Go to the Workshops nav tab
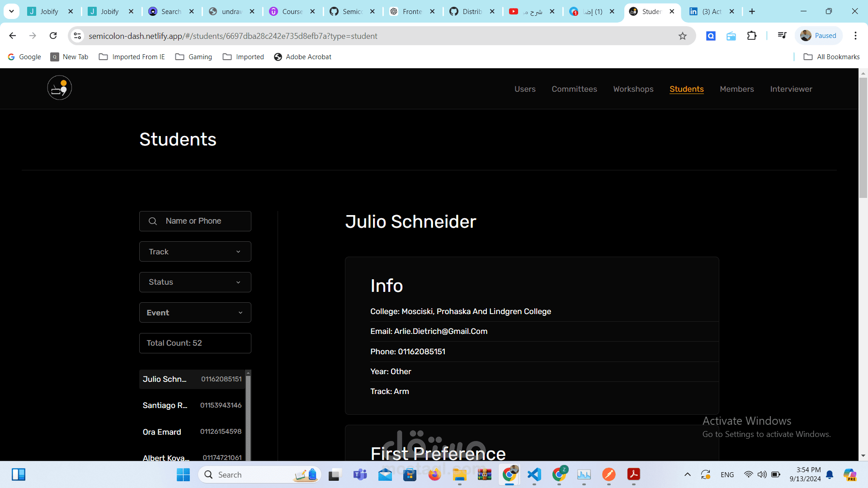 [x=633, y=89]
